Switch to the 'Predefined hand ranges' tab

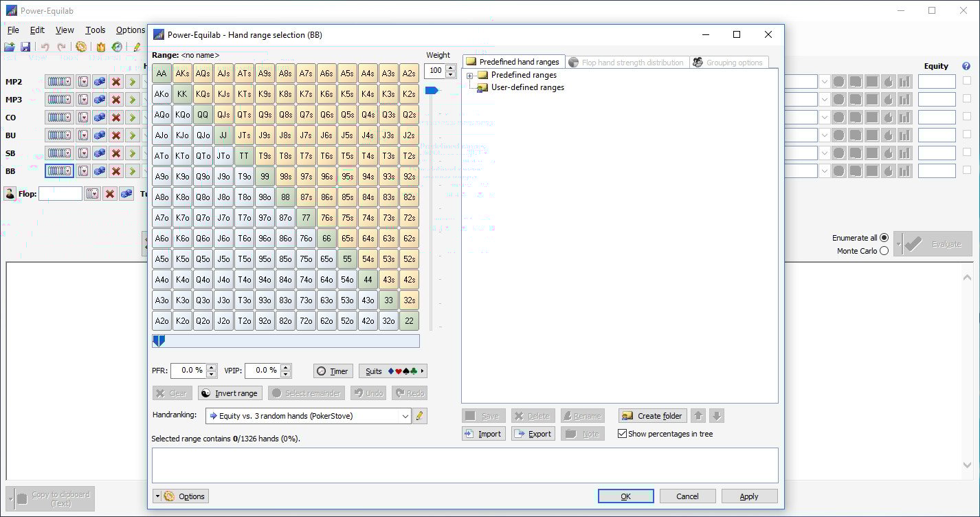pos(513,60)
